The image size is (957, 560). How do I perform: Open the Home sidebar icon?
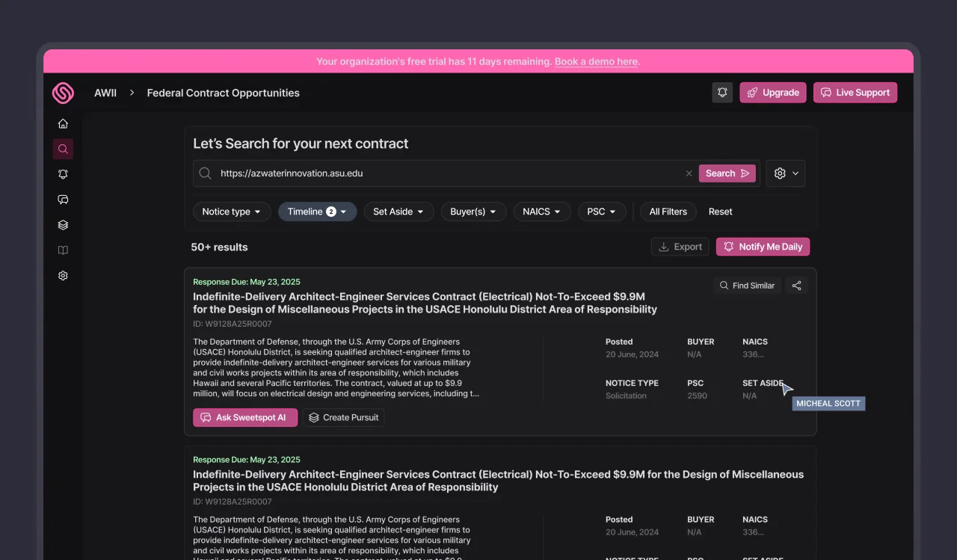(63, 123)
